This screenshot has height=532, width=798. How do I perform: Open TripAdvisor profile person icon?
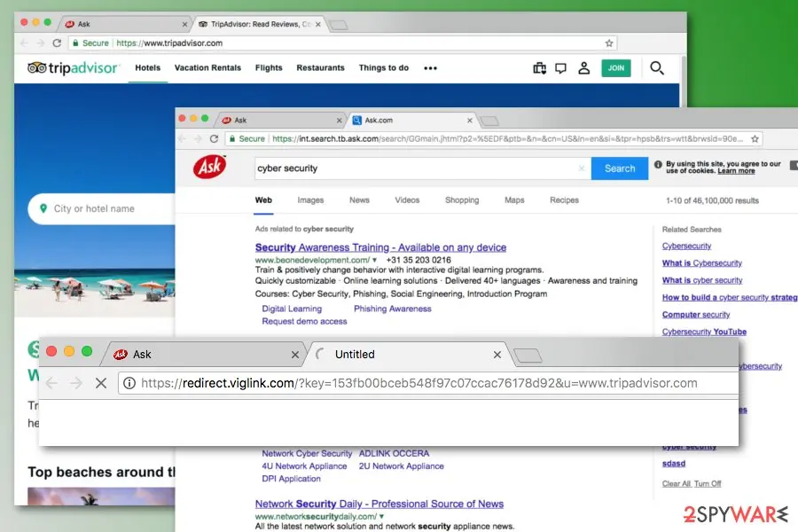pyautogui.click(x=583, y=67)
